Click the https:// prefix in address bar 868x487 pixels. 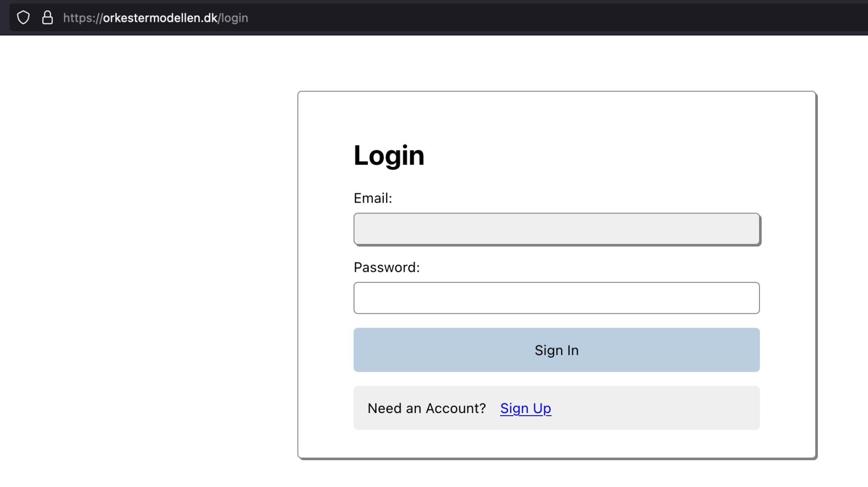point(83,18)
